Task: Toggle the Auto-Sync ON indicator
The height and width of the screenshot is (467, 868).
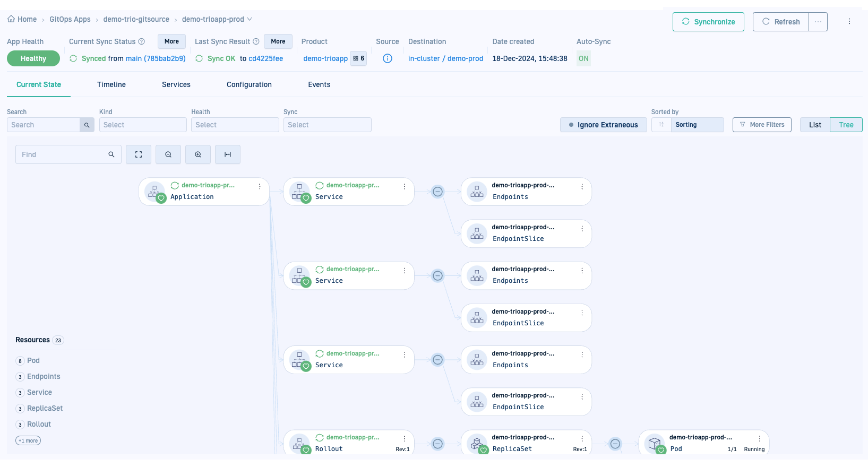Action: (583, 58)
